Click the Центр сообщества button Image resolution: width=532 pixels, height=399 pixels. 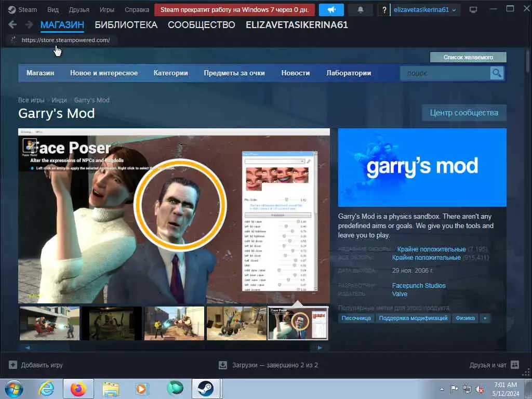click(x=464, y=113)
